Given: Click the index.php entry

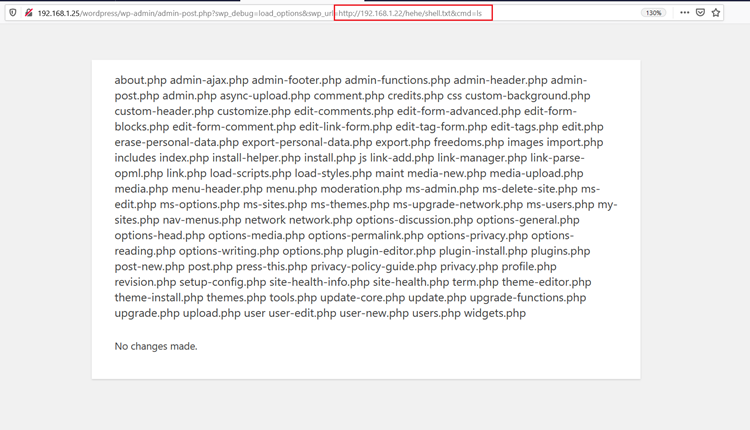Looking at the screenshot, I should coord(184,158).
